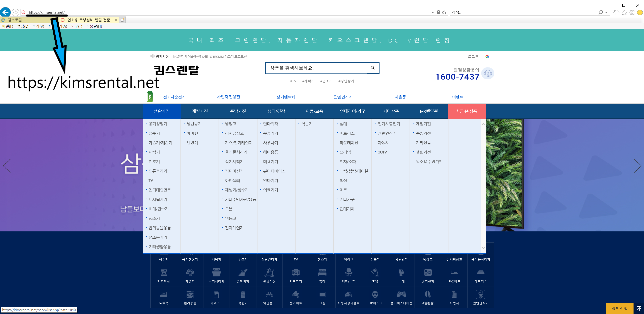Open the 보기(V) menu

[38, 26]
